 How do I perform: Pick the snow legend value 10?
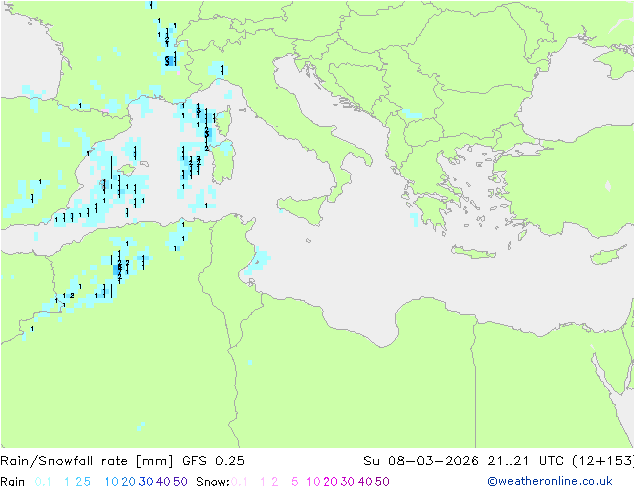[313, 482]
